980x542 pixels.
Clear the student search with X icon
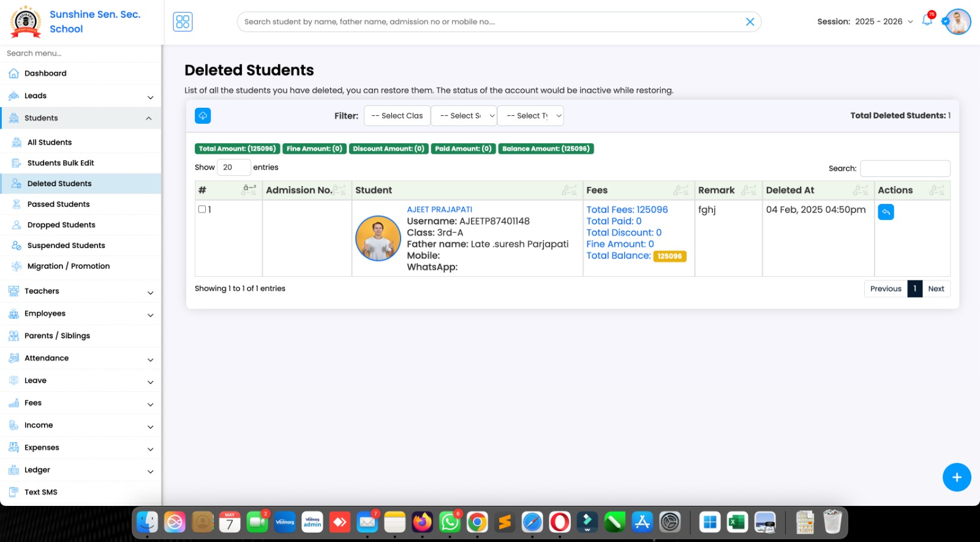click(750, 22)
